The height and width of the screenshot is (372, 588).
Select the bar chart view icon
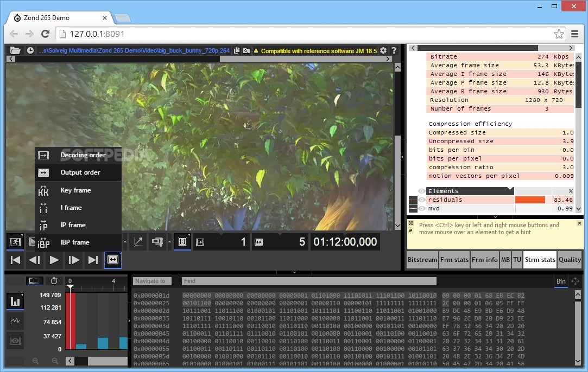tap(15, 301)
